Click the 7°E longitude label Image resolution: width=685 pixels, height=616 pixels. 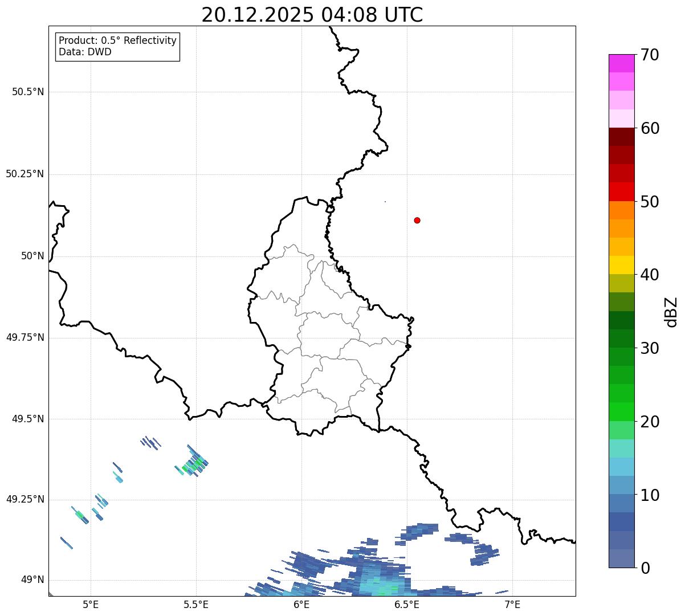click(512, 604)
